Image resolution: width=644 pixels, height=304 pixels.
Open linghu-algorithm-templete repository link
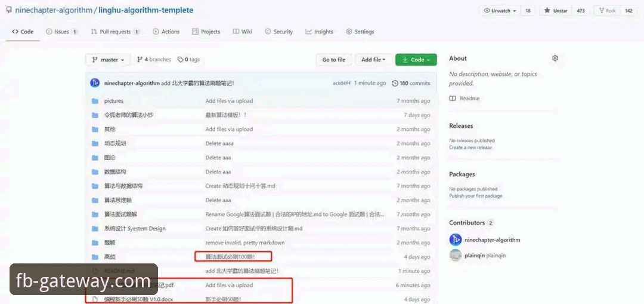pyautogui.click(x=146, y=10)
